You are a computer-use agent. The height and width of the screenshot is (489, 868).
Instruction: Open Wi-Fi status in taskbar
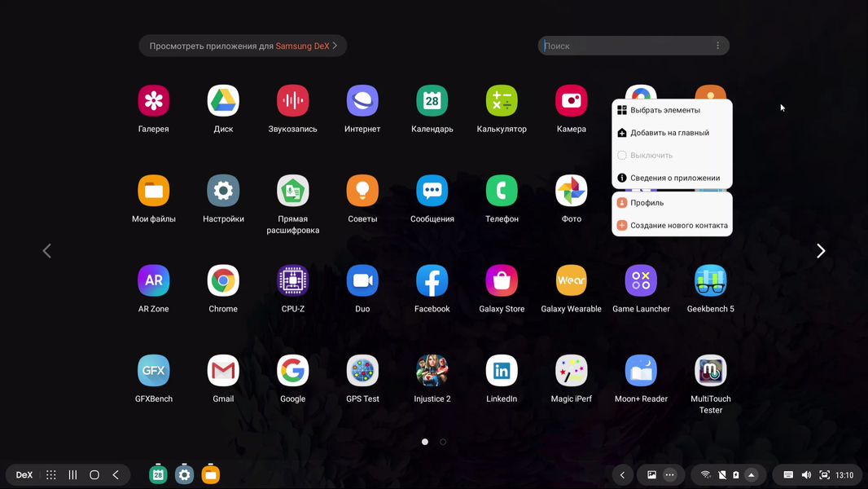pos(705,475)
